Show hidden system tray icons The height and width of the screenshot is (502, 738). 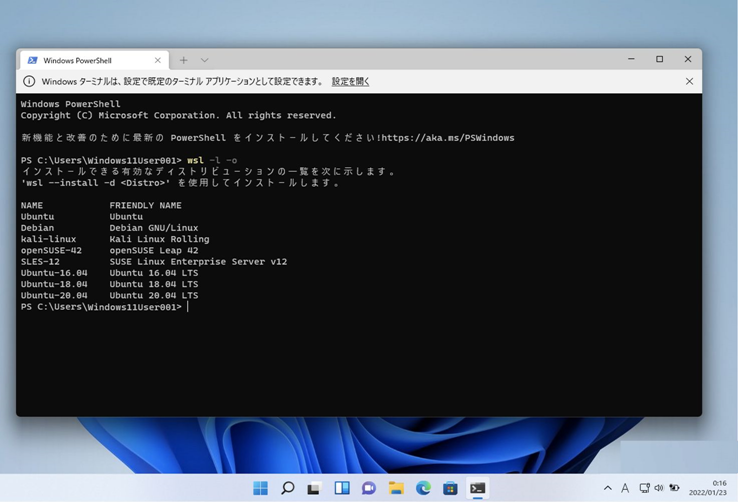click(x=608, y=488)
